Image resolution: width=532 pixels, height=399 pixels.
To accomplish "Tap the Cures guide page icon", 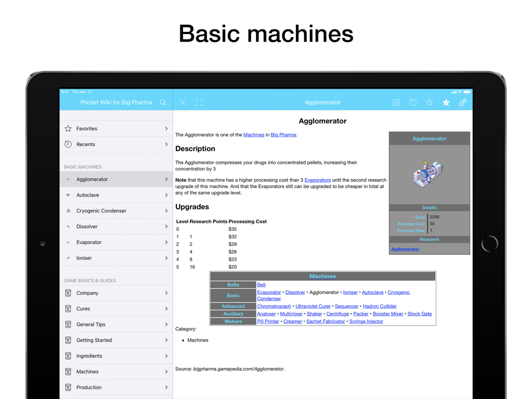I will tap(68, 309).
